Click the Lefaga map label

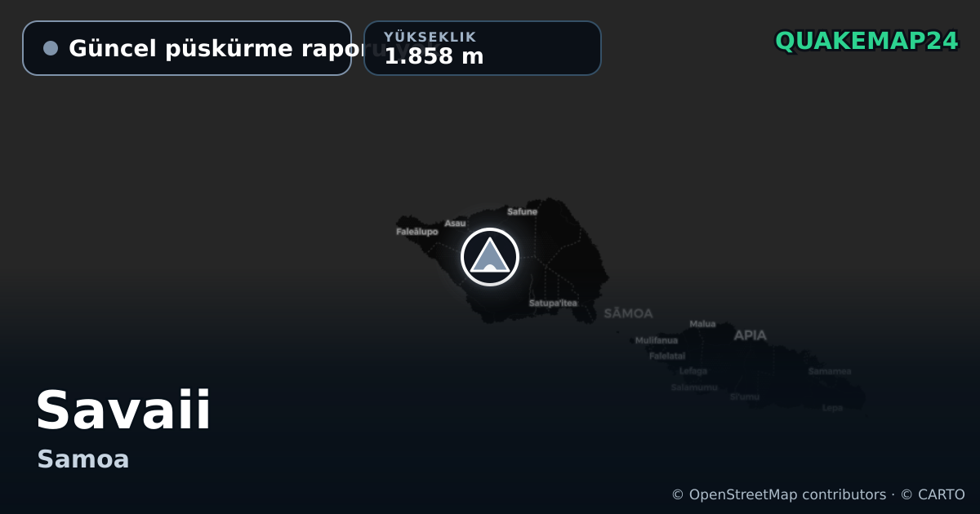tap(693, 371)
